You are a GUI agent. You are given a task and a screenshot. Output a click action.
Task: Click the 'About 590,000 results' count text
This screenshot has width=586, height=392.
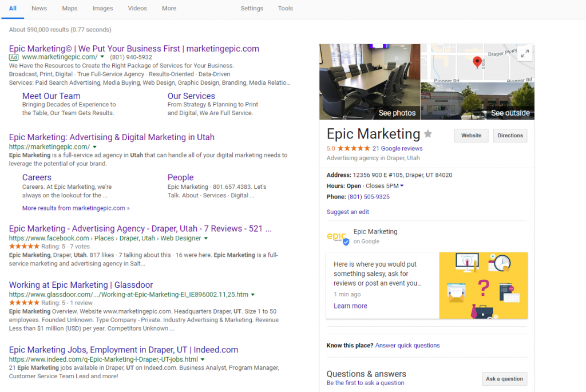(x=60, y=30)
